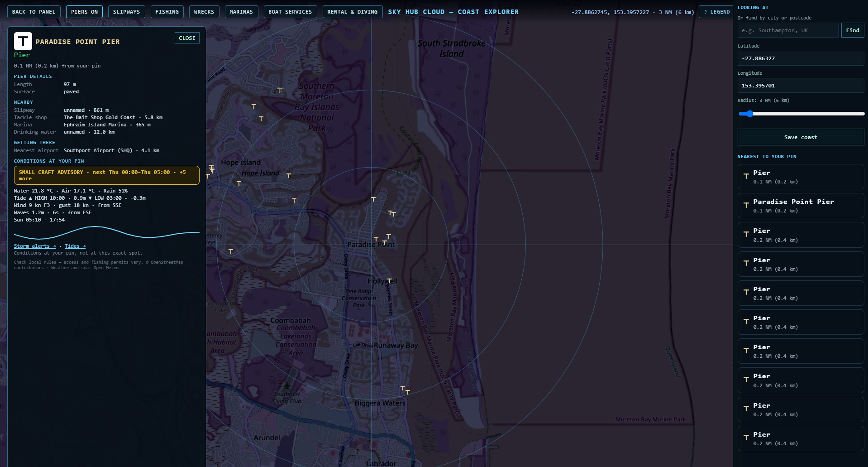Show the MARINAS layer
Image resolution: width=868 pixels, height=467 pixels.
241,12
